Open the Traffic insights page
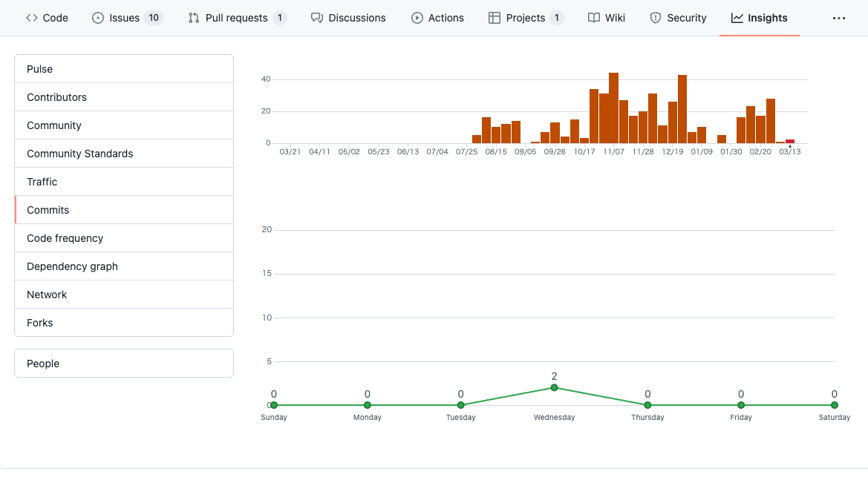This screenshot has height=483, width=868. tap(124, 182)
